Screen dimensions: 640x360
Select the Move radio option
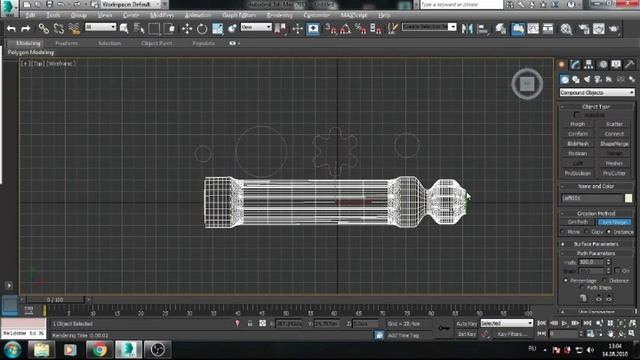click(562, 232)
